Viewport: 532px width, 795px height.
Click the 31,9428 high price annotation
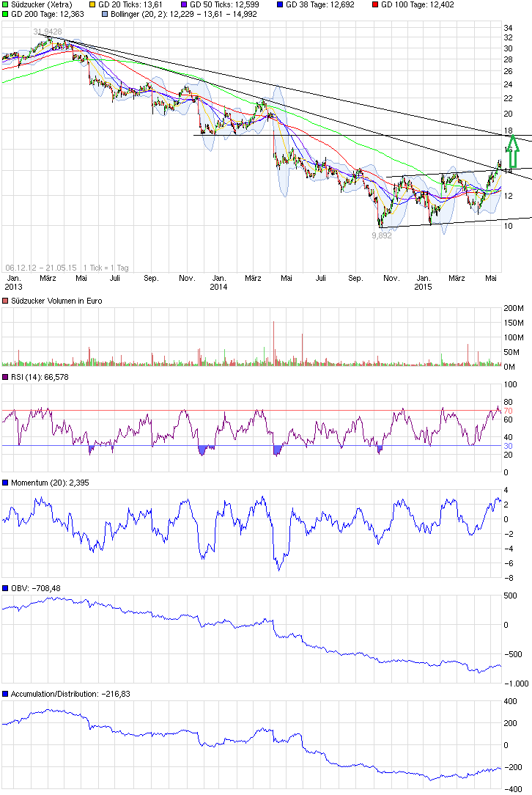[x=48, y=32]
